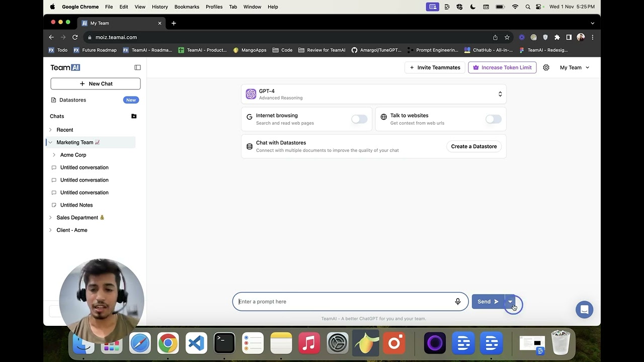Enable Talk to websites

coord(493,119)
